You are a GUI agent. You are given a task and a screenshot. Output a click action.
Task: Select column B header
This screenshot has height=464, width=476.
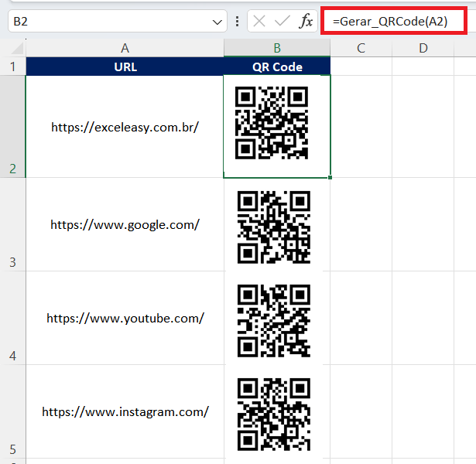277,48
